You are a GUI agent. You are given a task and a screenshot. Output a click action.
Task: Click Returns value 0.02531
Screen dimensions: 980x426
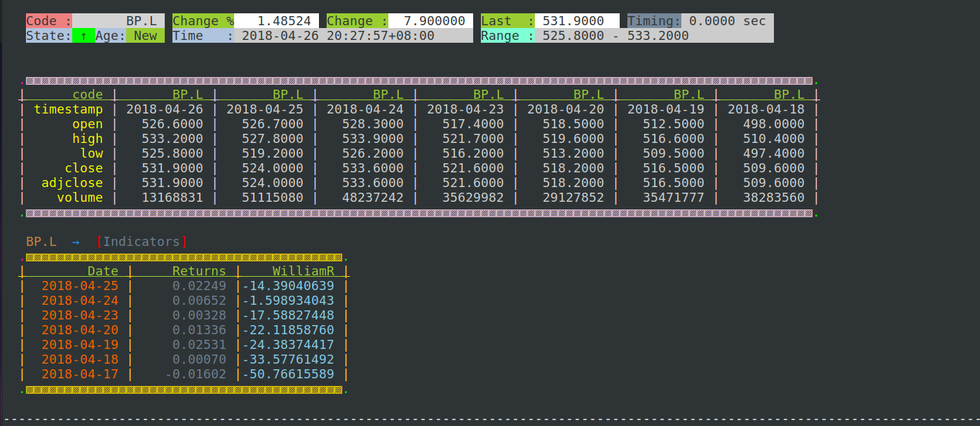200,345
